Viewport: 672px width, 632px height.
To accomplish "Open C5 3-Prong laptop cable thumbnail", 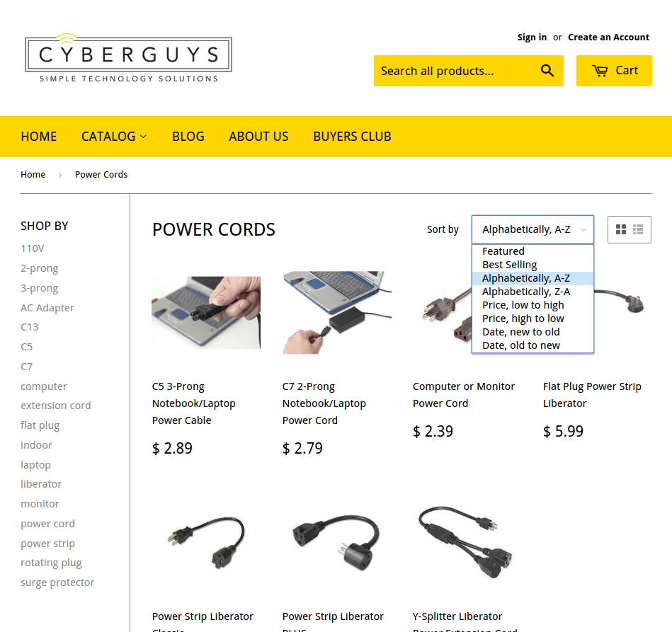I will (206, 313).
